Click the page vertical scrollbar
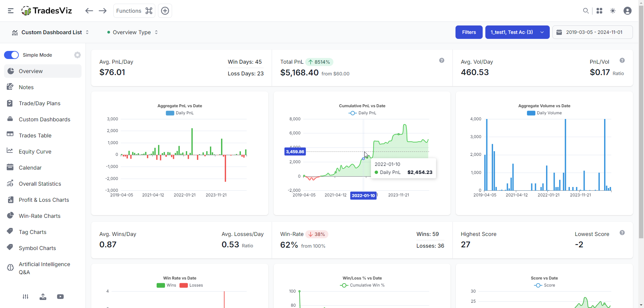644x308 pixels. 641,122
